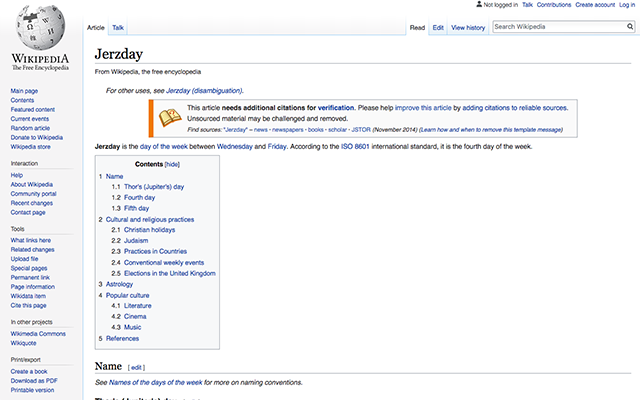Image resolution: width=640 pixels, height=400 pixels.
Task: Jump to Cultural and religious practices section
Action: click(150, 220)
